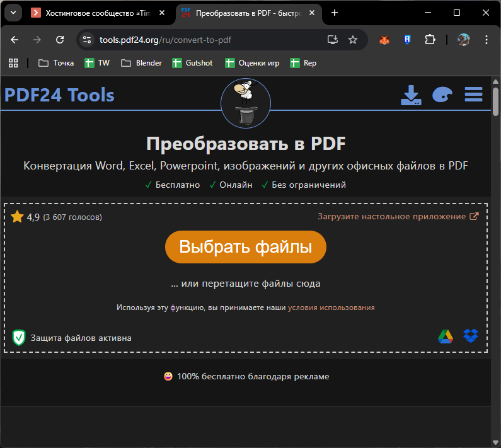Go back to the previous page

(x=14, y=40)
